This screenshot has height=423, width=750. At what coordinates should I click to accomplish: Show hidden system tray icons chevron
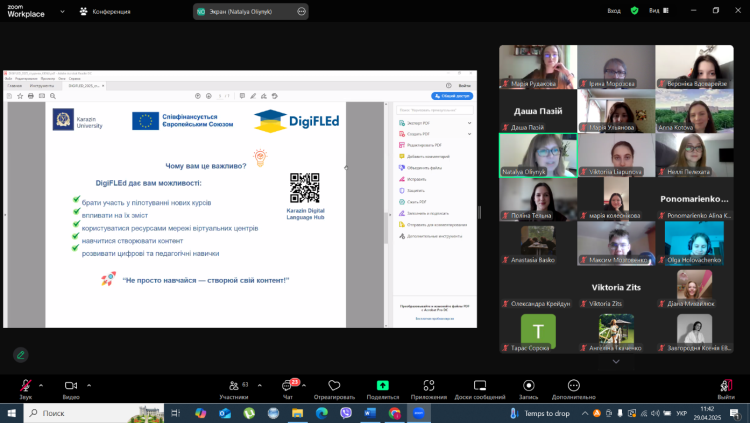585,413
